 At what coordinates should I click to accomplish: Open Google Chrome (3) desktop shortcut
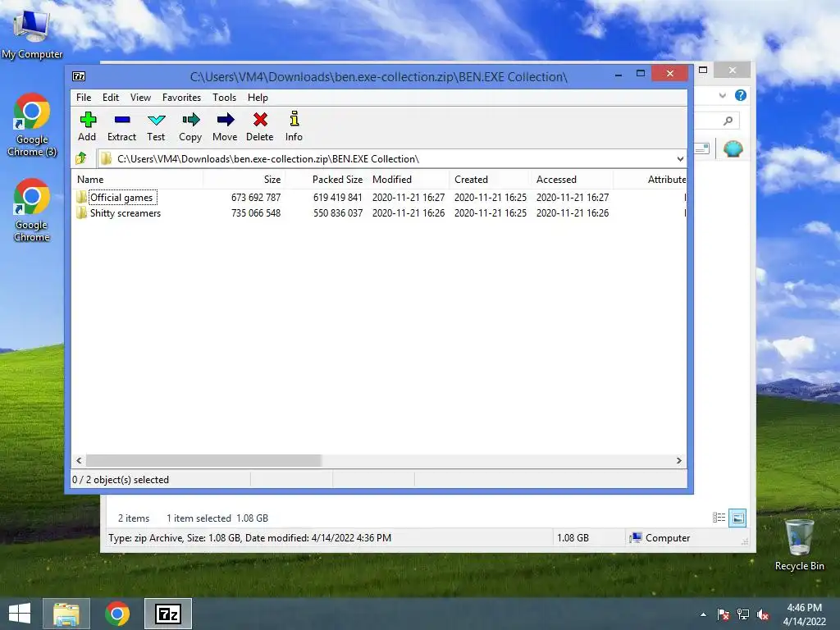pyautogui.click(x=32, y=125)
